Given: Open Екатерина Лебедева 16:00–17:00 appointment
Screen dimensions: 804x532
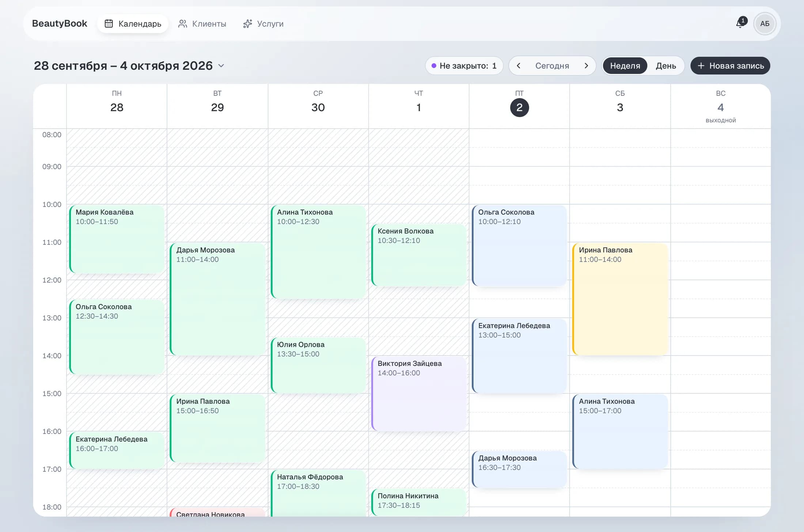Looking at the screenshot, I should pos(117,450).
